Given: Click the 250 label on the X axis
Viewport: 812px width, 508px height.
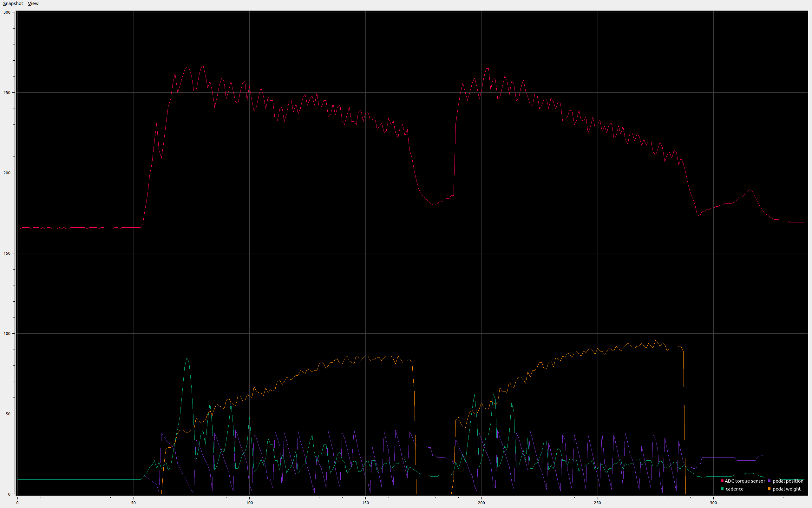Looking at the screenshot, I should point(597,503).
